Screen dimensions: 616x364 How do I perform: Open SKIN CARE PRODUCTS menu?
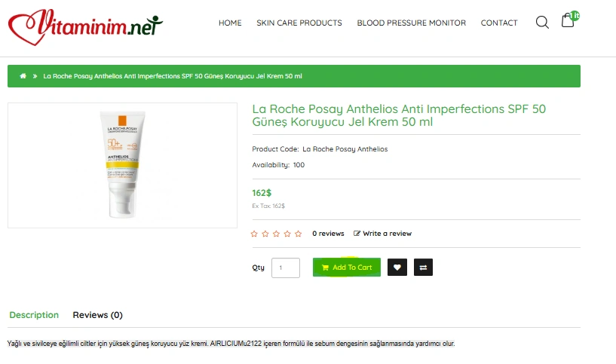tap(299, 23)
